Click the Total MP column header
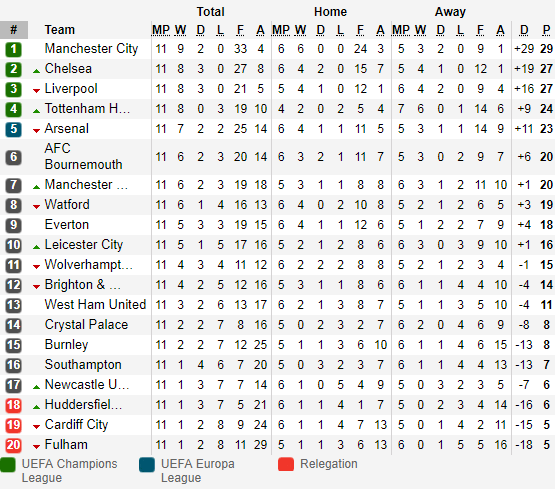 tap(161, 30)
